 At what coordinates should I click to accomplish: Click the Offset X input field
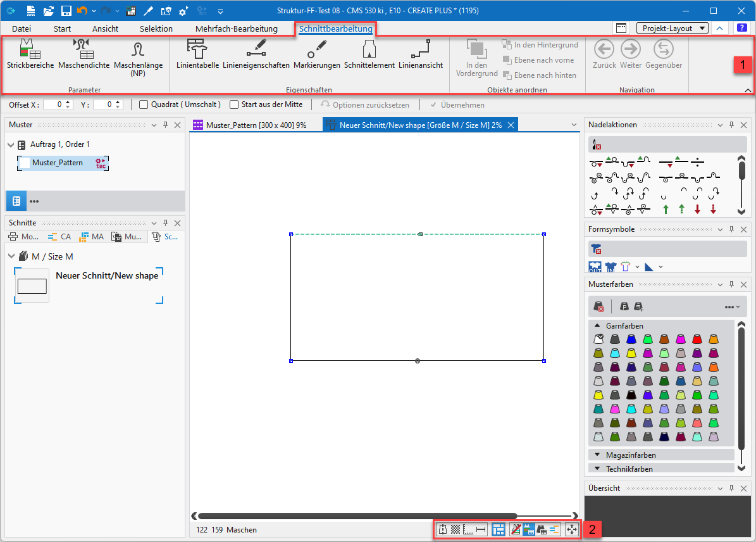(x=54, y=104)
